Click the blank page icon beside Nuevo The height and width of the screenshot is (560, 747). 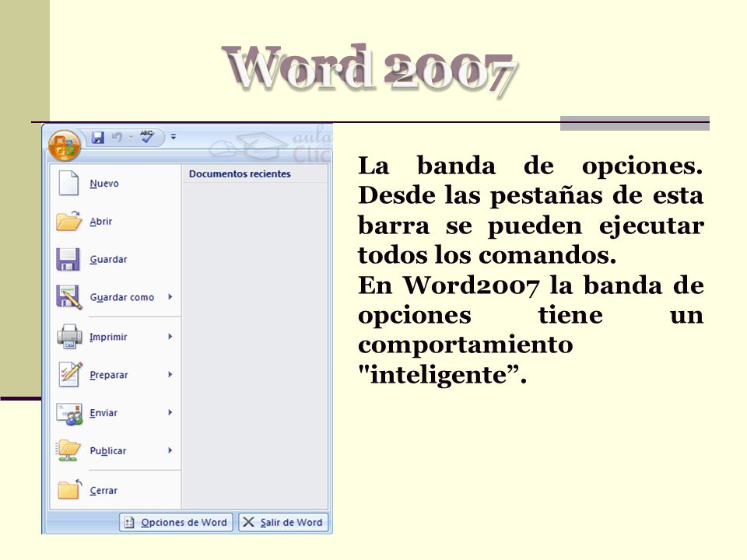point(68,183)
